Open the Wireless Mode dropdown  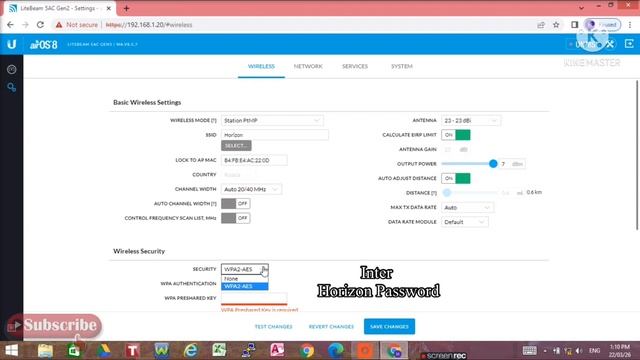pyautogui.click(x=272, y=120)
